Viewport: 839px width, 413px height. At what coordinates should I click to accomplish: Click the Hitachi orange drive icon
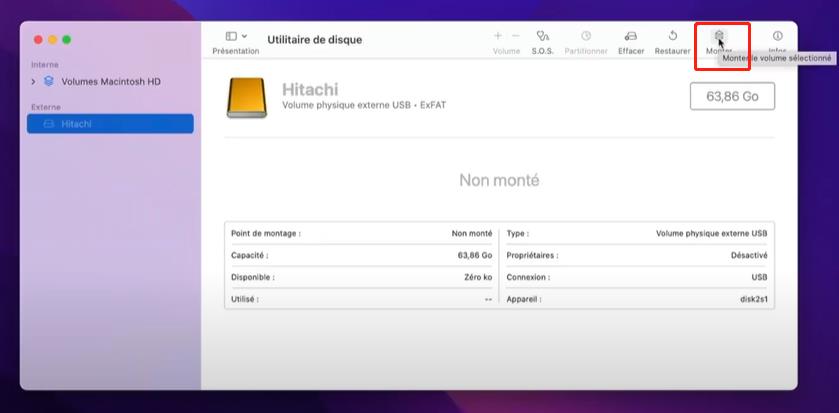pyautogui.click(x=246, y=98)
